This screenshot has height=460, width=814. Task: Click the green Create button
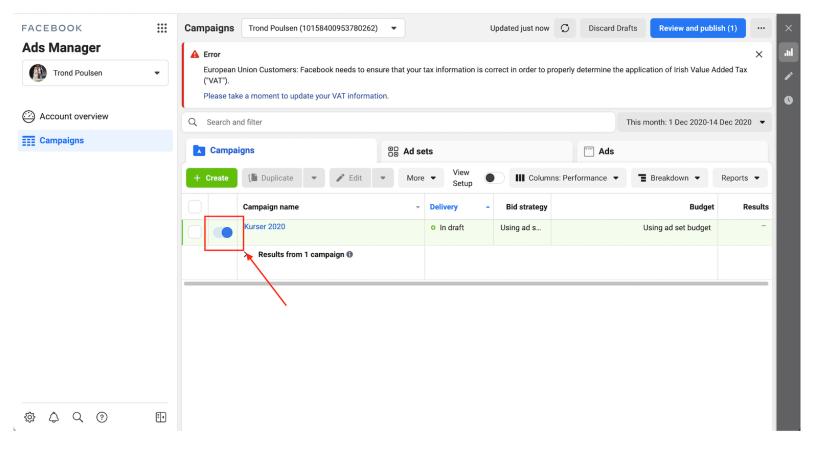211,178
